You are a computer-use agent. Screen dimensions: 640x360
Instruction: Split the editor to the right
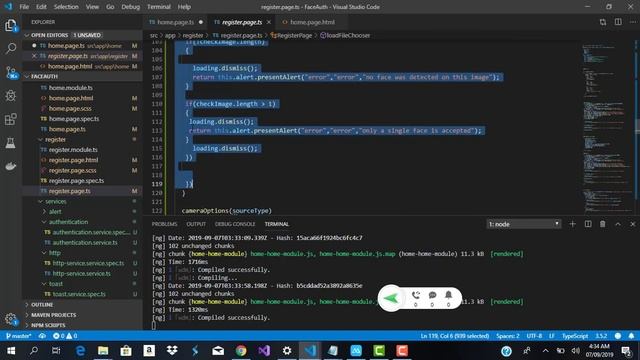(618, 22)
